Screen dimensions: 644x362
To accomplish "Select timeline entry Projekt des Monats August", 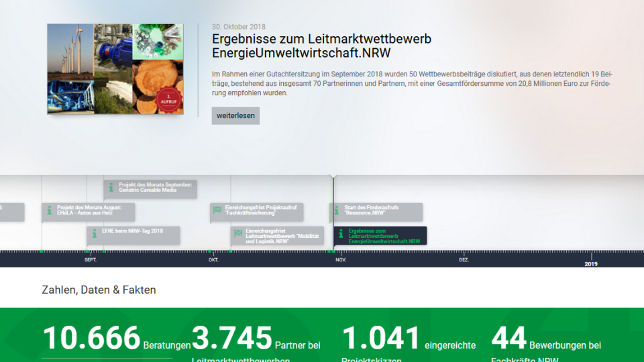I will point(89,213).
